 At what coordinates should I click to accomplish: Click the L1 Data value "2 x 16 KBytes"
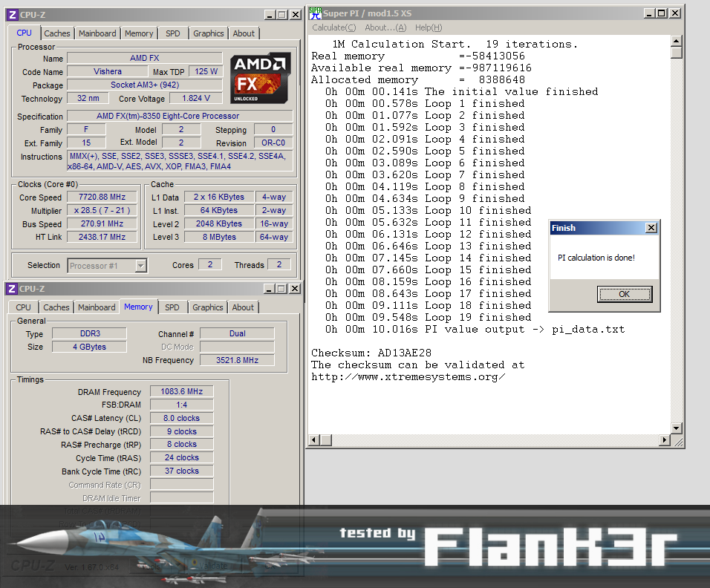click(x=218, y=197)
